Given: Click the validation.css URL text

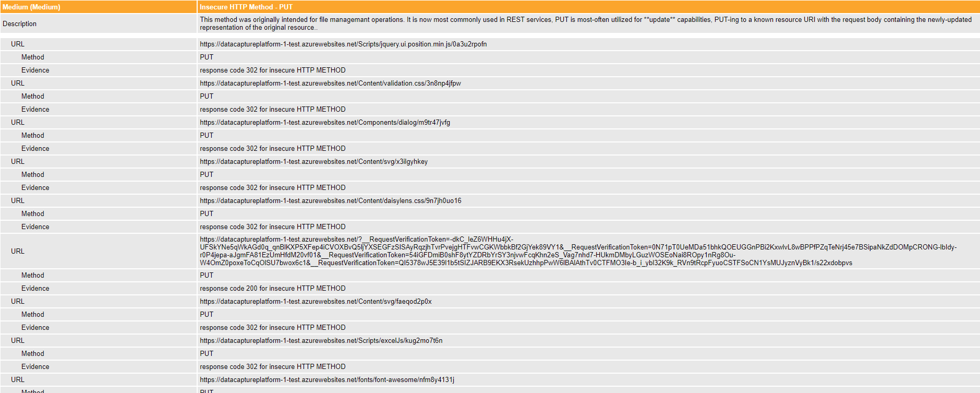Looking at the screenshot, I should pyautogui.click(x=330, y=84).
